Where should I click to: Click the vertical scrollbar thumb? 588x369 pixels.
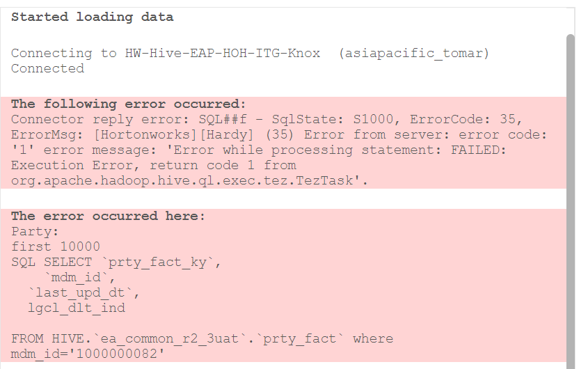point(571,202)
